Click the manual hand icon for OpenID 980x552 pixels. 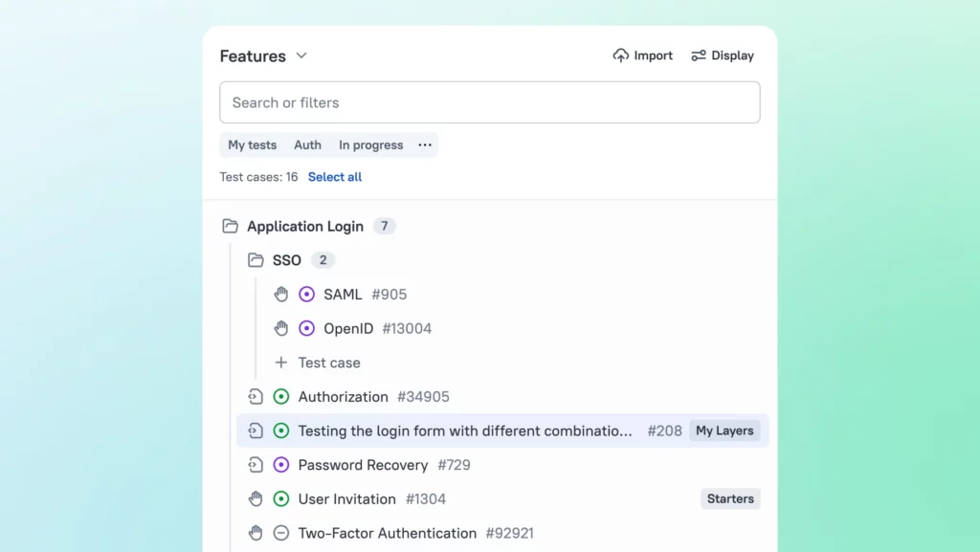click(281, 328)
